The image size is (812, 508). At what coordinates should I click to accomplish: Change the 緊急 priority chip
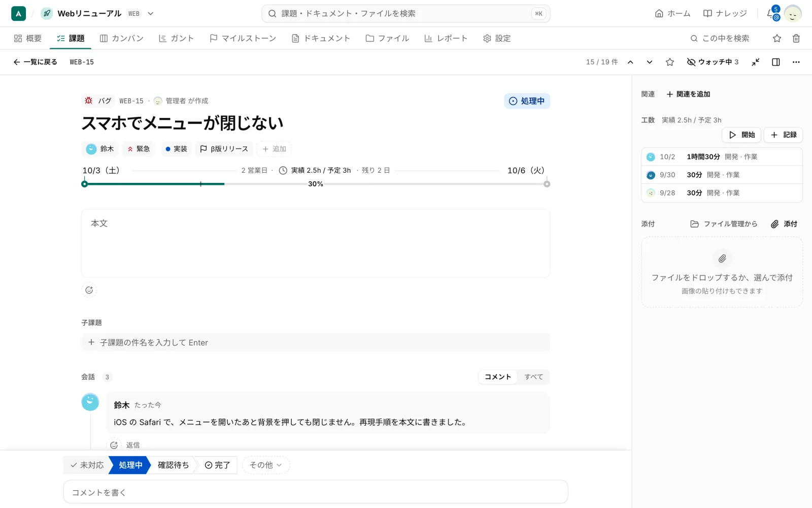click(139, 149)
